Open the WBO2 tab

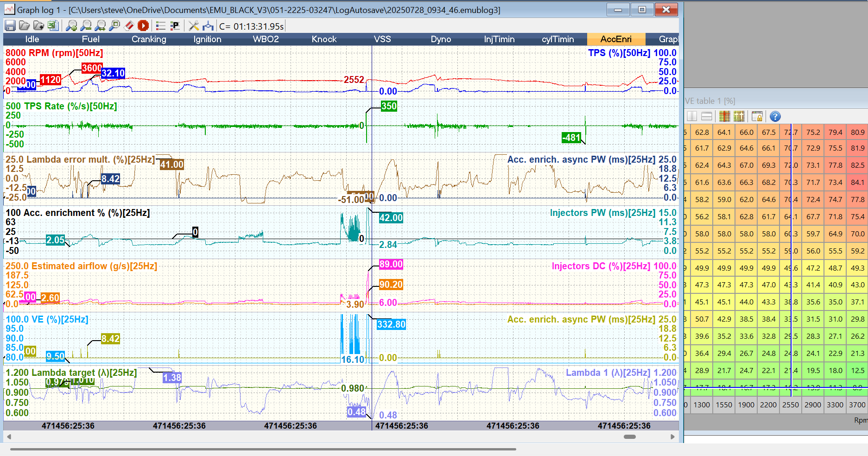[x=266, y=39]
